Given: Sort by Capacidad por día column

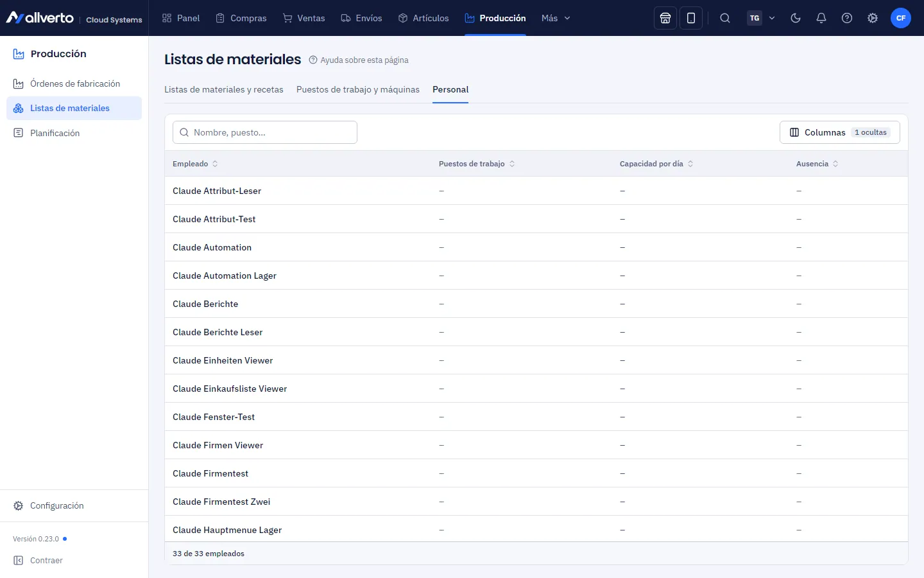Looking at the screenshot, I should 656,164.
